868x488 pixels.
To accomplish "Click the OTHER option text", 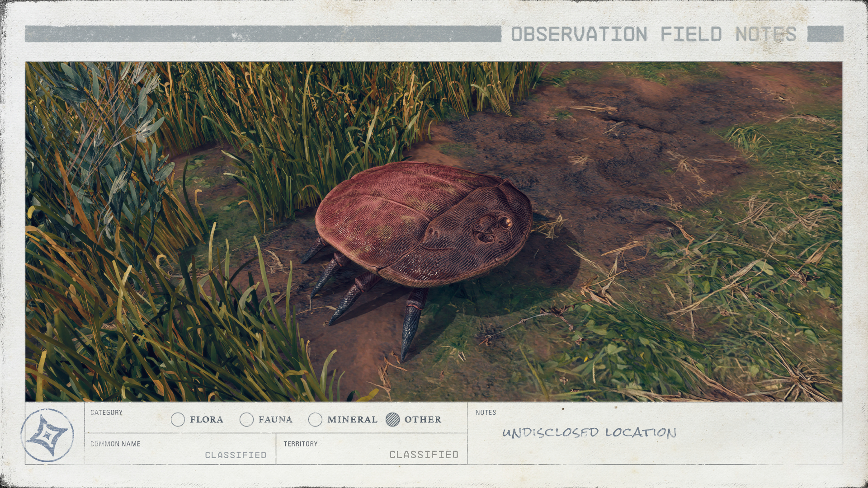I will 423,420.
